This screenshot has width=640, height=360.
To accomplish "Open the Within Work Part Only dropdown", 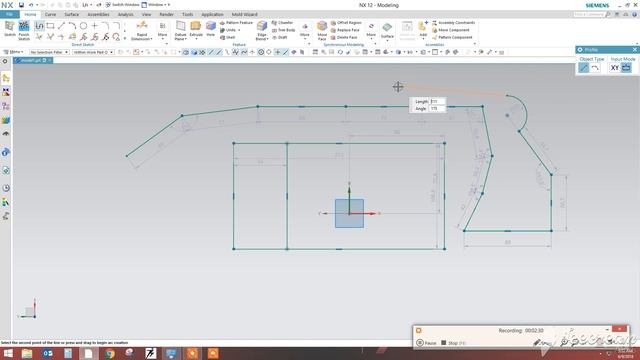I will point(93,52).
